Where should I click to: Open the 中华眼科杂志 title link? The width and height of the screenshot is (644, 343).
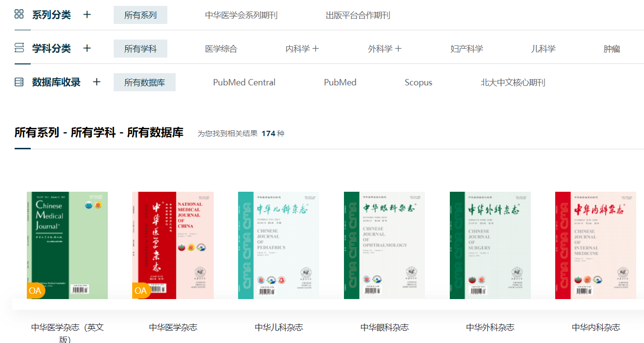[x=384, y=327]
